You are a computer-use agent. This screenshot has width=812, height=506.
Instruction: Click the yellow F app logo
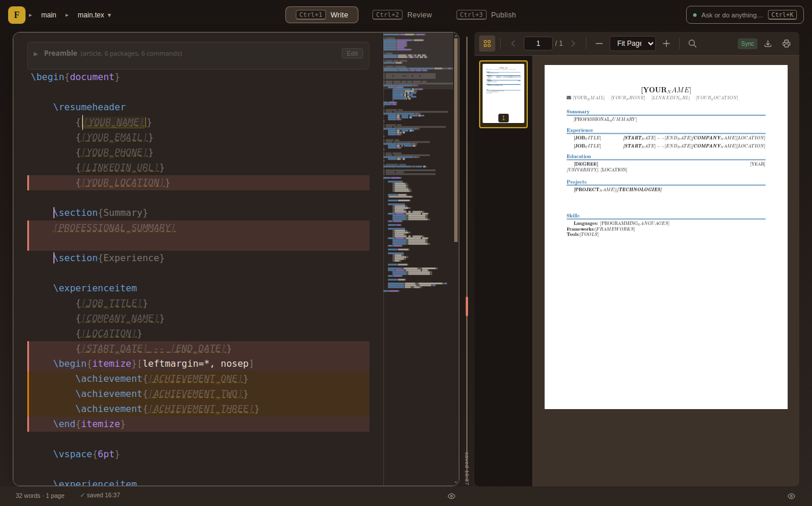click(17, 15)
